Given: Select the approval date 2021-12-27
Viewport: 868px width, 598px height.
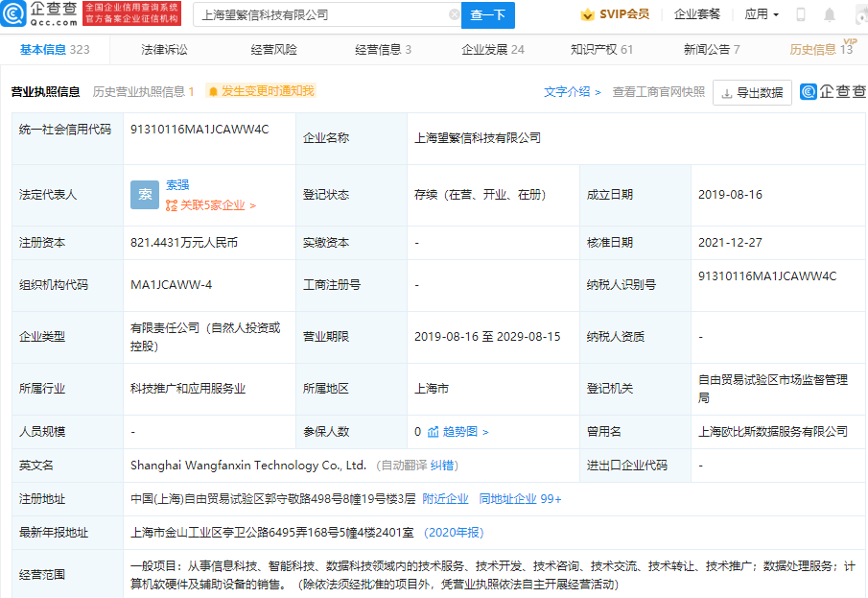Looking at the screenshot, I should point(730,243).
